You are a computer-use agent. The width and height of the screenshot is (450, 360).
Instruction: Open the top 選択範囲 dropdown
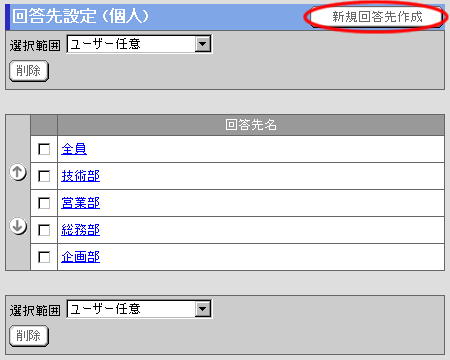139,44
